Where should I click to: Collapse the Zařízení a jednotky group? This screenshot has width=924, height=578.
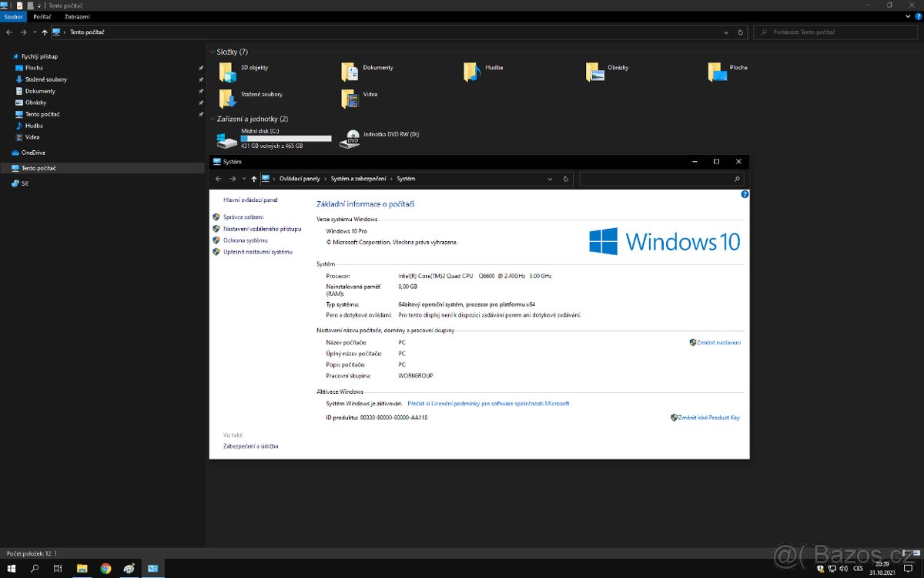tap(213, 119)
